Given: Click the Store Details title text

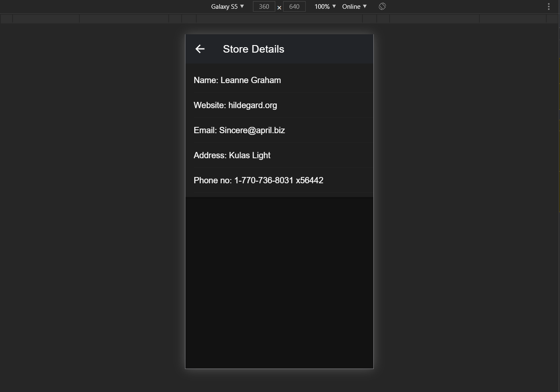Looking at the screenshot, I should tap(253, 49).
